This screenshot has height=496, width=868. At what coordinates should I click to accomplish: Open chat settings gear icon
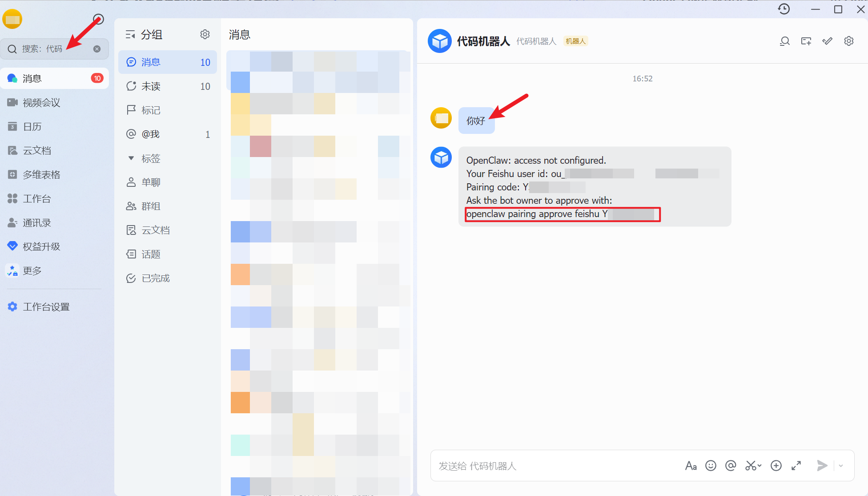[849, 41]
